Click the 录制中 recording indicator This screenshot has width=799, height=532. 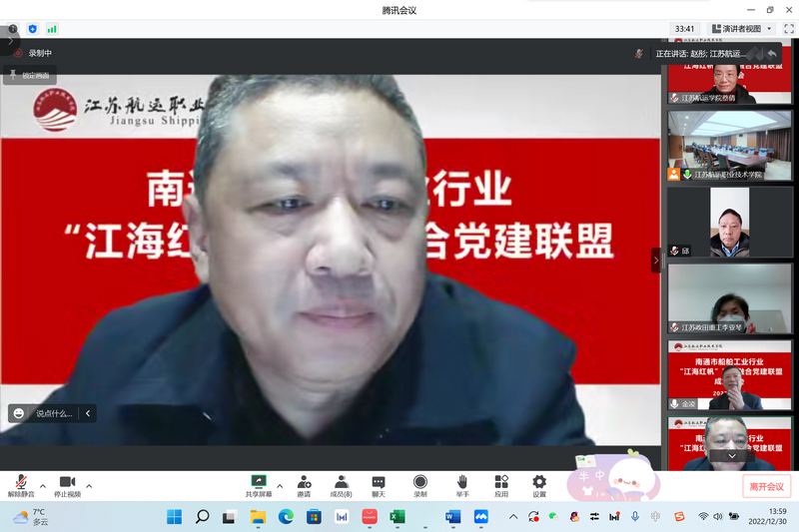click(34, 53)
